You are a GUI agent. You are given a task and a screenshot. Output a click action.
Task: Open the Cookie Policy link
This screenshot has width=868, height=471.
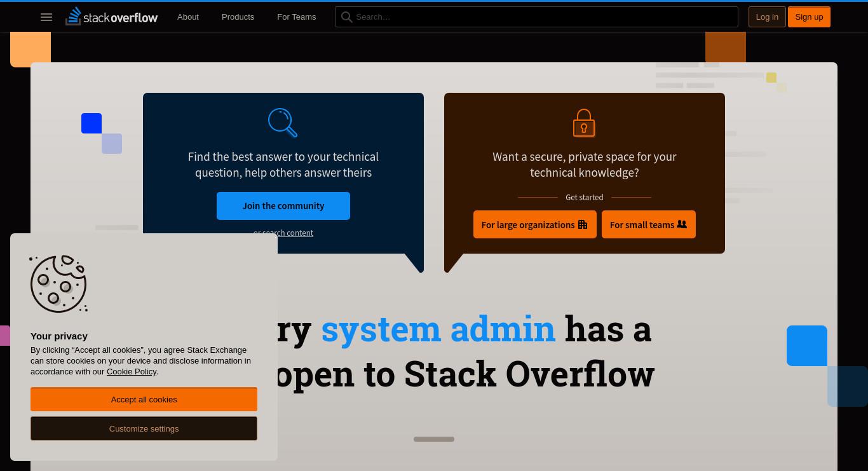click(x=132, y=372)
